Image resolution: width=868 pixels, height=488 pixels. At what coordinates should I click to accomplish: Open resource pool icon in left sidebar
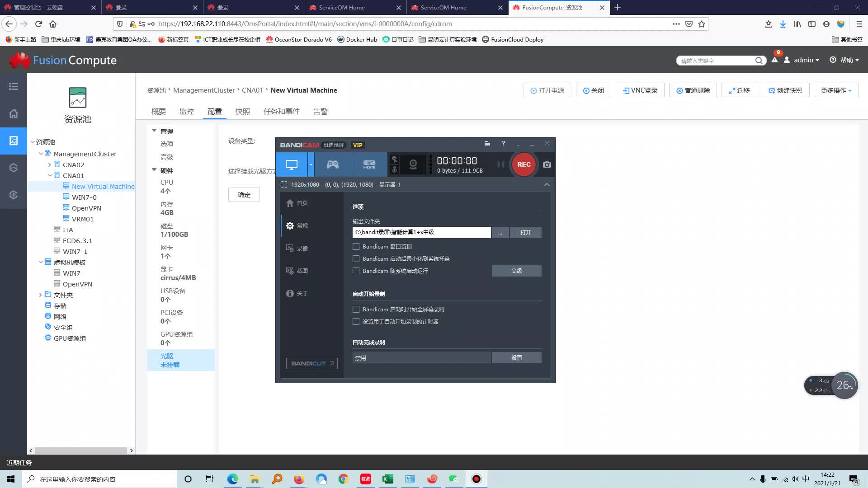(14, 141)
